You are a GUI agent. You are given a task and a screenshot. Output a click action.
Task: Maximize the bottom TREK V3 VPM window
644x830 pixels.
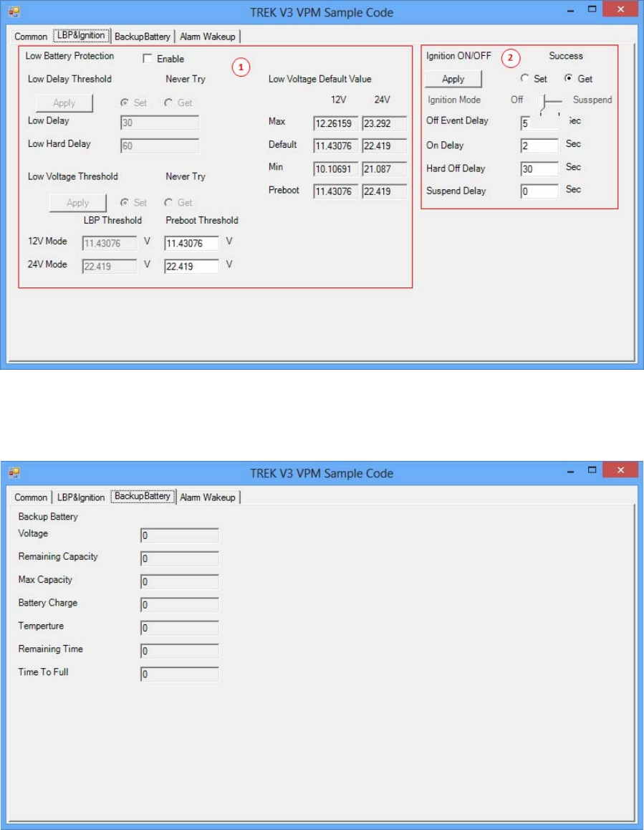point(592,469)
